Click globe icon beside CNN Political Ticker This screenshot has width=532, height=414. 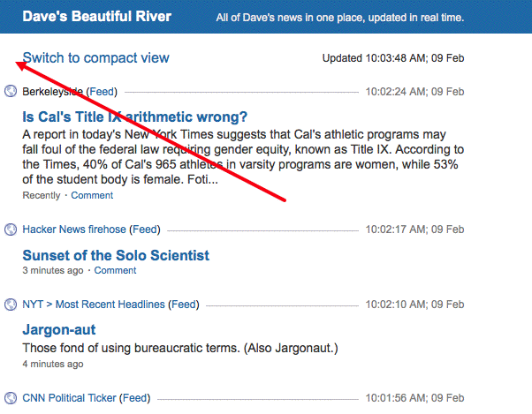11,398
